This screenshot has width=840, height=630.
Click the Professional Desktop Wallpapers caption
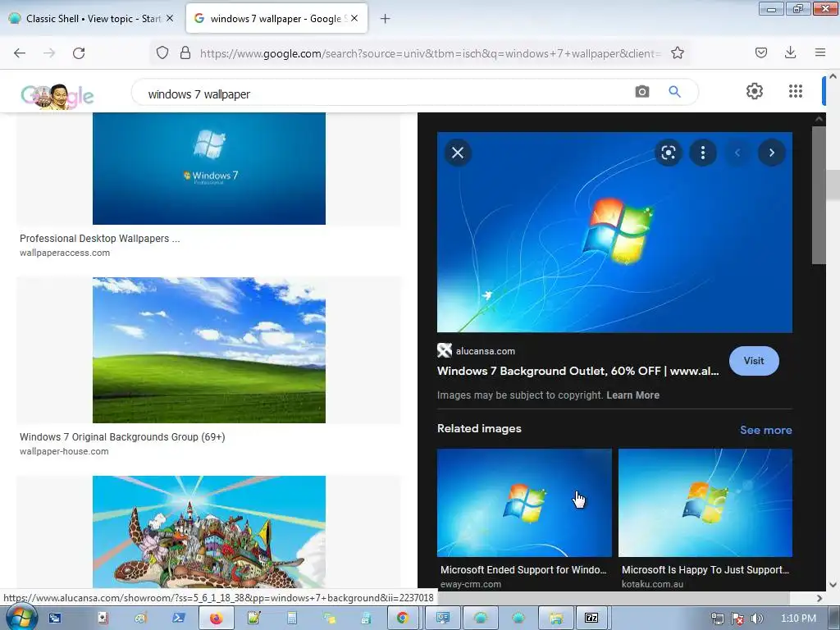[x=99, y=239]
